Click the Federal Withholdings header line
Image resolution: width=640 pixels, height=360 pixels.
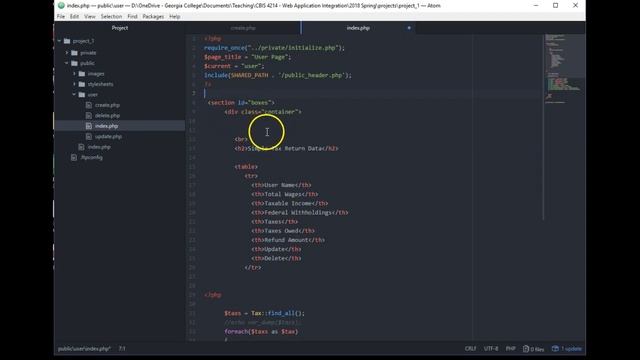click(300, 212)
